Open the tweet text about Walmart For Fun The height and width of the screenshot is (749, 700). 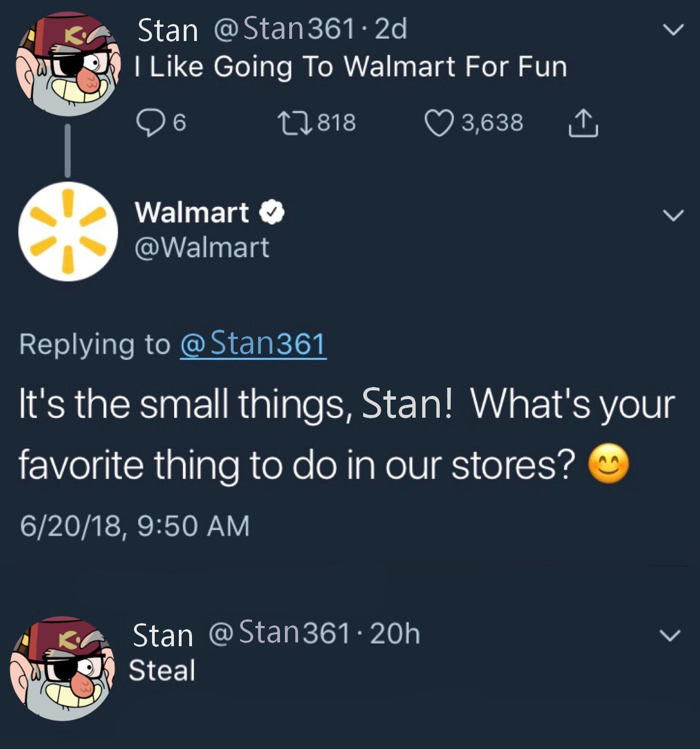351,67
